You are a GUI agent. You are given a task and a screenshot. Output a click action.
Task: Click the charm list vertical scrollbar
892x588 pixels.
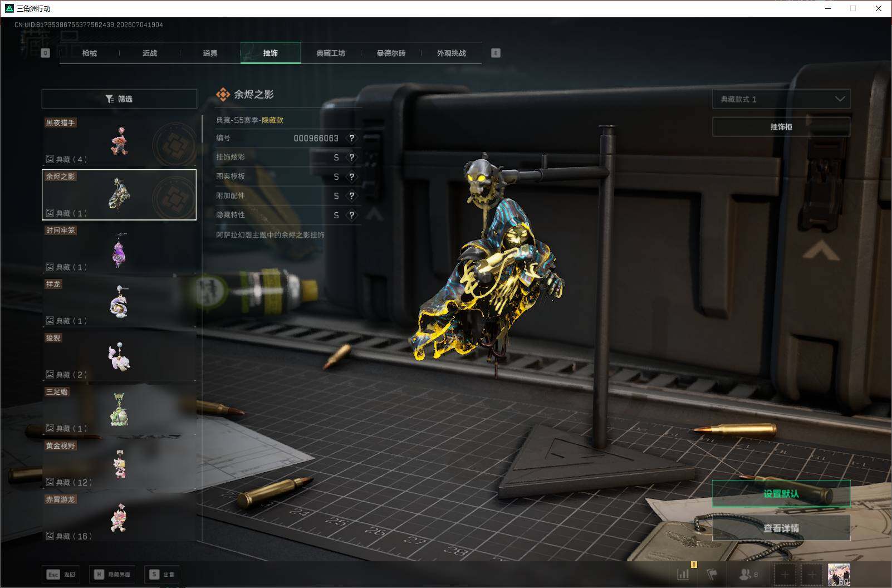202,129
